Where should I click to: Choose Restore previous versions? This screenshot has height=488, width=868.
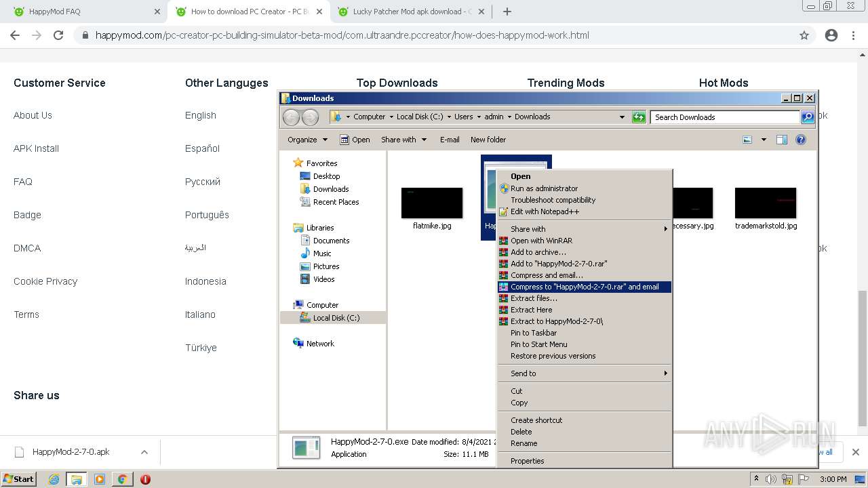585,356
